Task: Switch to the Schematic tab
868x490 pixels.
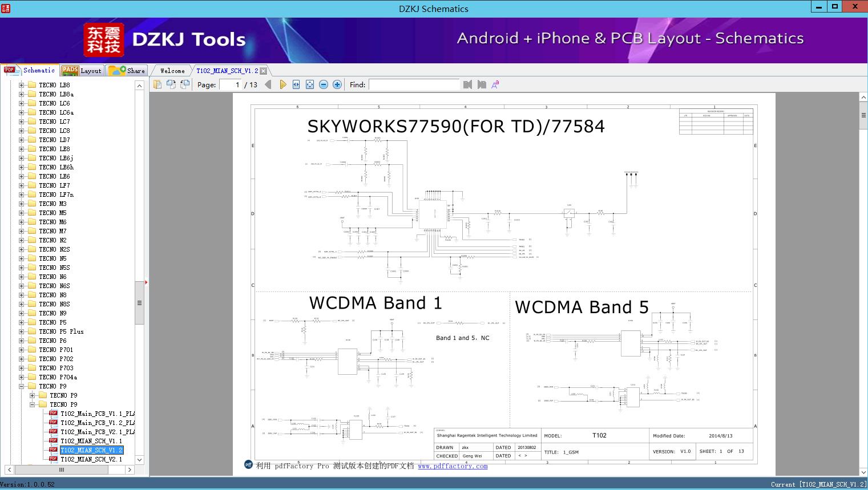Action: (x=30, y=70)
